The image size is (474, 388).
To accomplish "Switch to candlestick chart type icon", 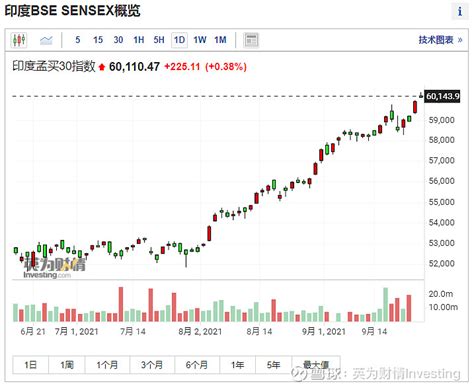I will point(19,40).
